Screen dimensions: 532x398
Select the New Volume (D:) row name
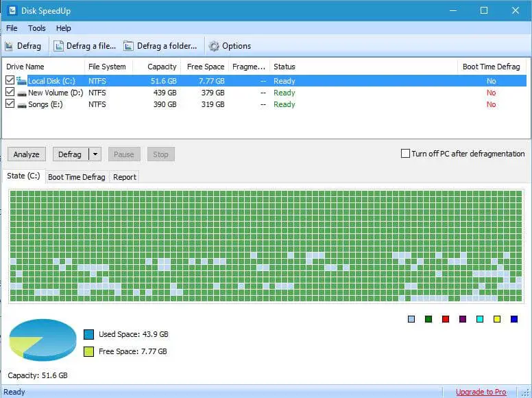(56, 93)
